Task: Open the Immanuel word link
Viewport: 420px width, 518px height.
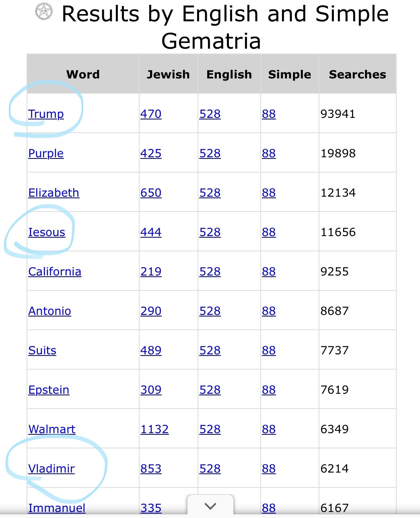Action: 57,508
